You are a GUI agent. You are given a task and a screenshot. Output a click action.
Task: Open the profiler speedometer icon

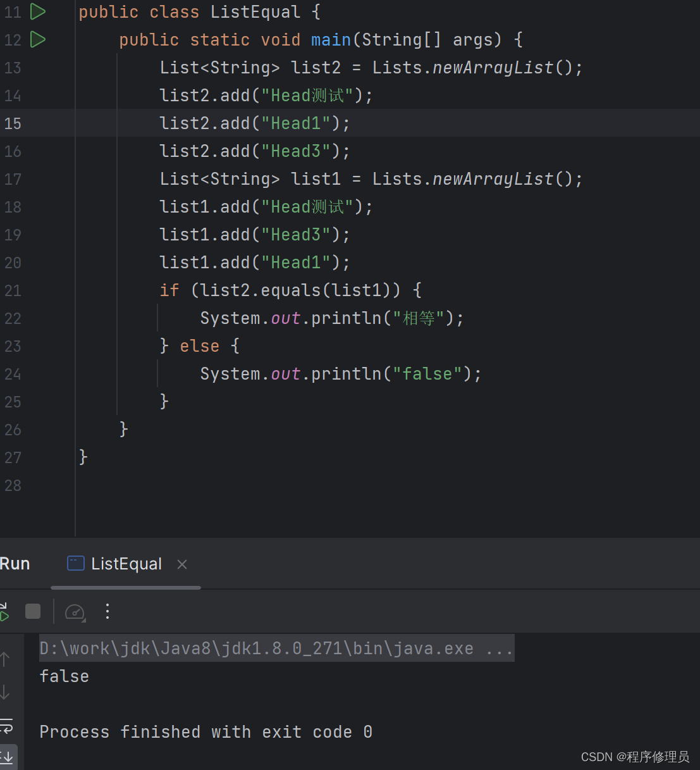[x=75, y=611]
